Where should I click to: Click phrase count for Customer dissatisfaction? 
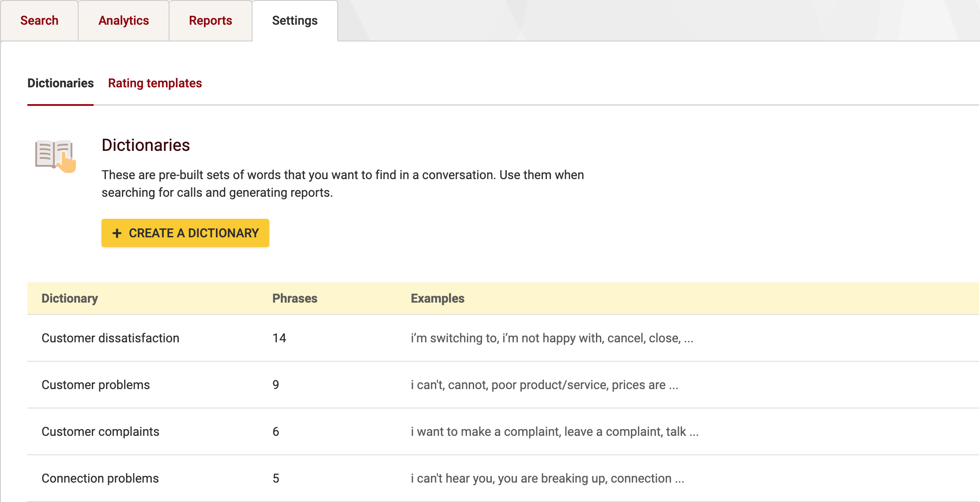[x=279, y=338]
